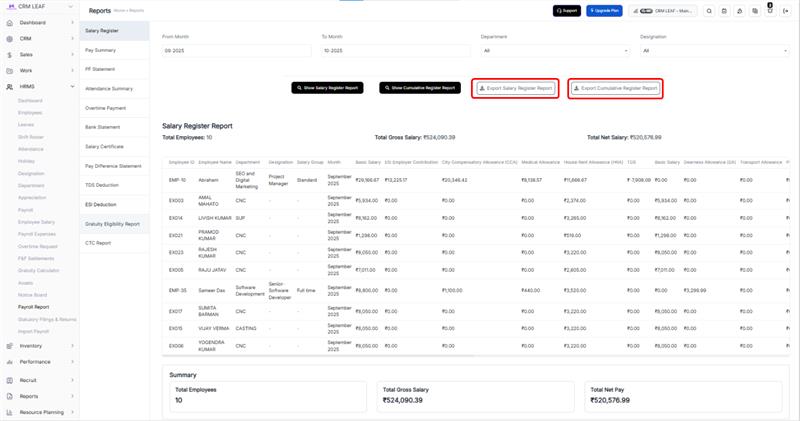Select the Pay Summary report tab
Viewport: 800px width, 421px height.
[114, 50]
